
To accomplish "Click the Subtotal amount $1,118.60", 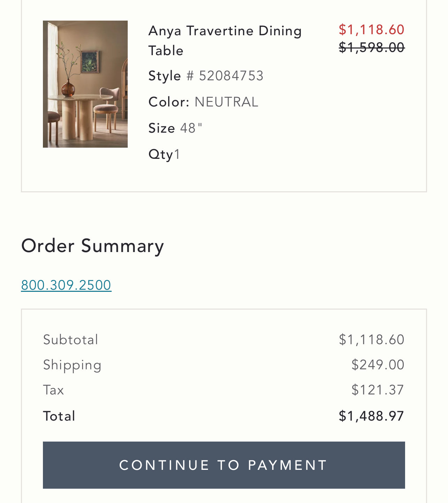I will (372, 339).
